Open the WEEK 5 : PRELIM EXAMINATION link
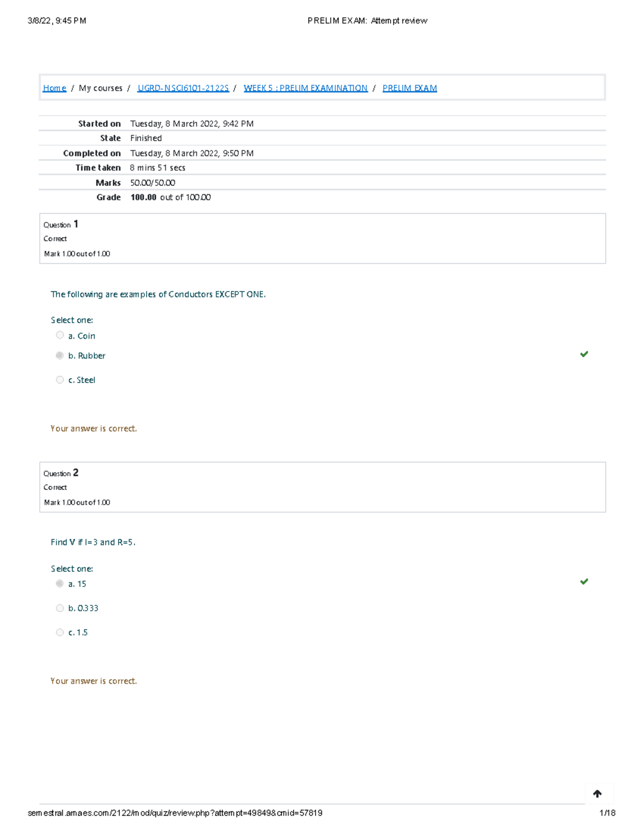This screenshot has height=834, width=644. tap(305, 88)
